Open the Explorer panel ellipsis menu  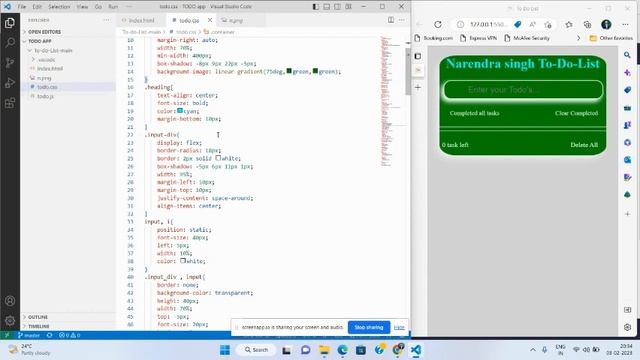pyautogui.click(x=107, y=20)
